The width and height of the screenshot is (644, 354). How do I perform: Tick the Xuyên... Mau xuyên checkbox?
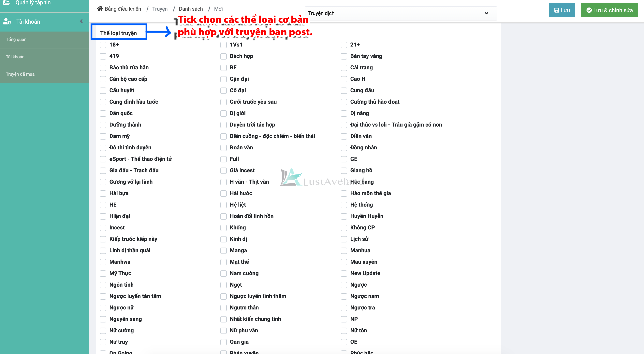click(x=344, y=262)
